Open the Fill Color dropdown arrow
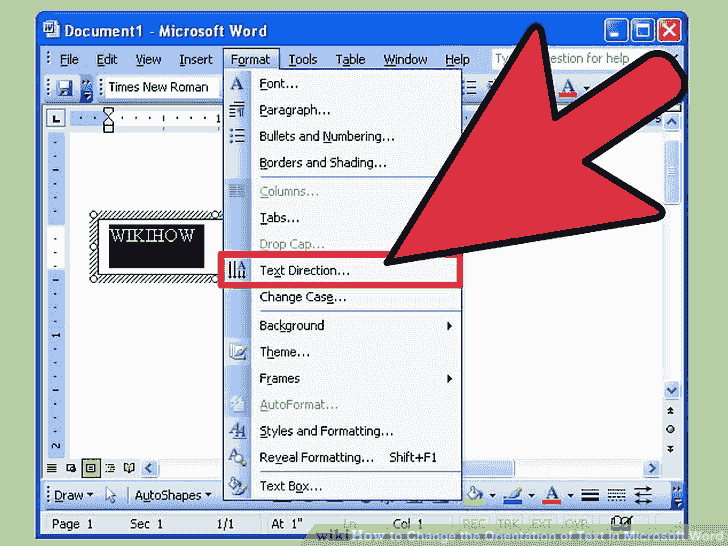The image size is (728, 546). click(493, 495)
